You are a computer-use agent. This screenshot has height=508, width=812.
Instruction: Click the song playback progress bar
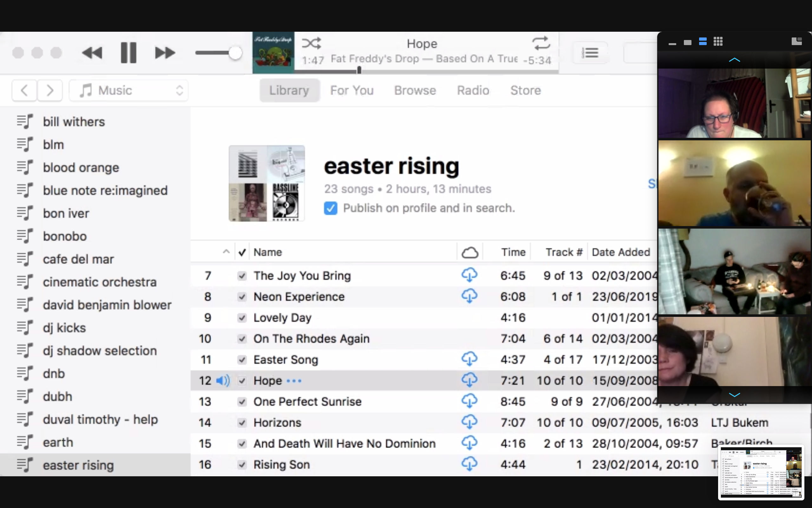(x=427, y=71)
